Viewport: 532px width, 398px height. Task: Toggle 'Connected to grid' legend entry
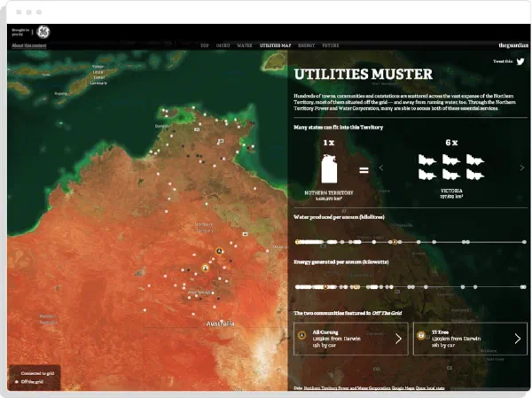pos(35,373)
